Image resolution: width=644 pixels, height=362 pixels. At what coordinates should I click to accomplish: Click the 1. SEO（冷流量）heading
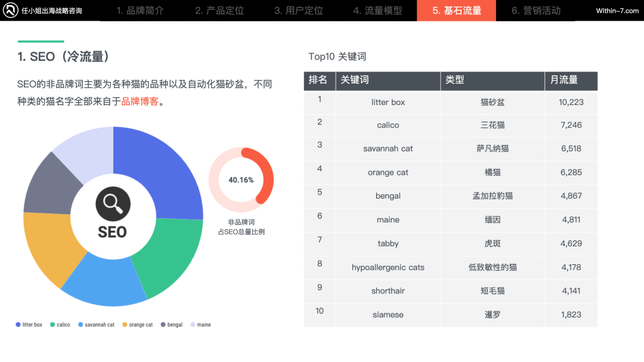[x=64, y=57]
